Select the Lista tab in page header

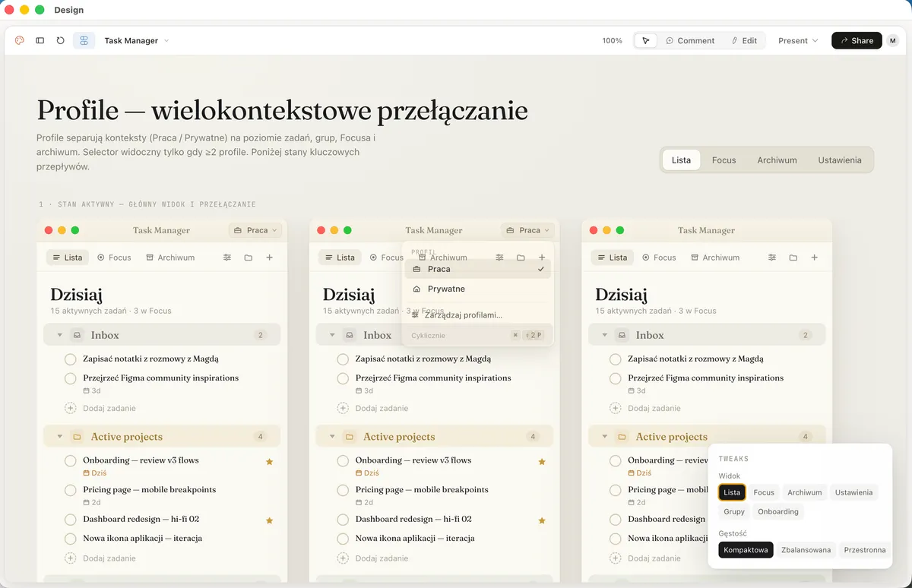click(x=682, y=160)
